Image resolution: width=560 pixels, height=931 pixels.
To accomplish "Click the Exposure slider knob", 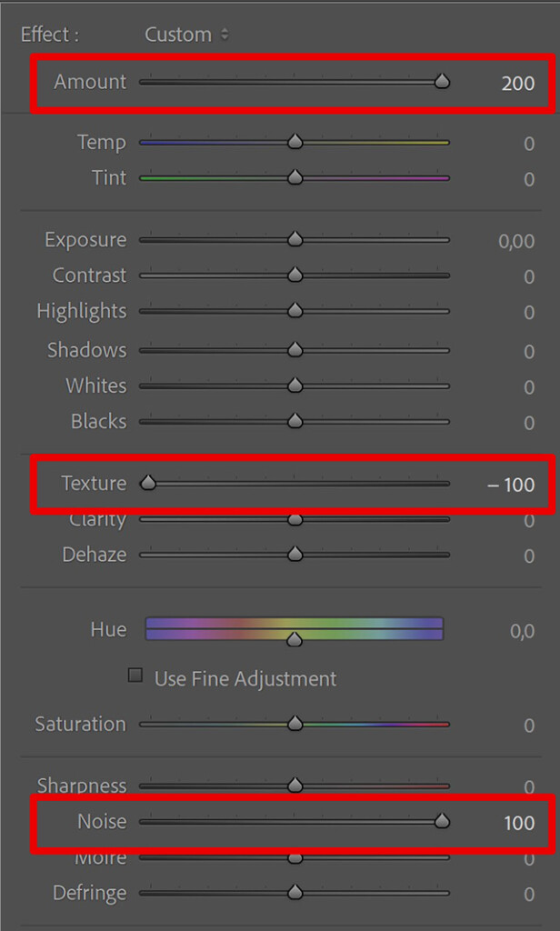I will pos(295,239).
